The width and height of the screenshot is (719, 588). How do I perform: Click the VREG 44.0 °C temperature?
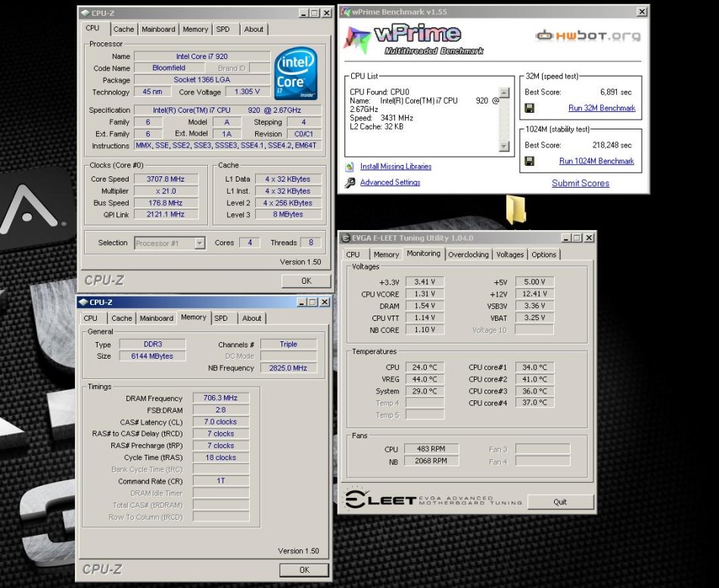point(425,379)
